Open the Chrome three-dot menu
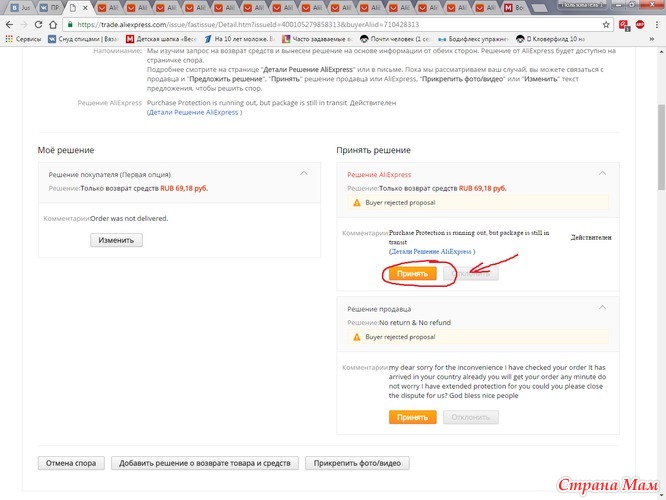This screenshot has width=666, height=500. tap(657, 25)
